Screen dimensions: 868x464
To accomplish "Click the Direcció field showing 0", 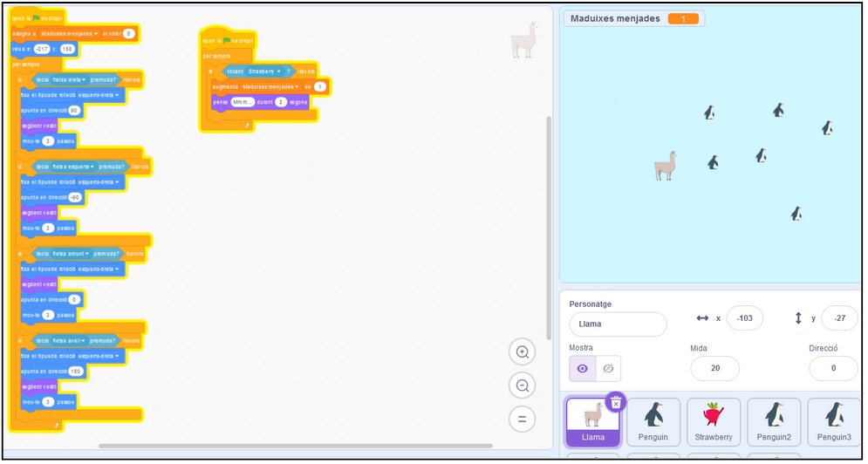I will (832, 369).
